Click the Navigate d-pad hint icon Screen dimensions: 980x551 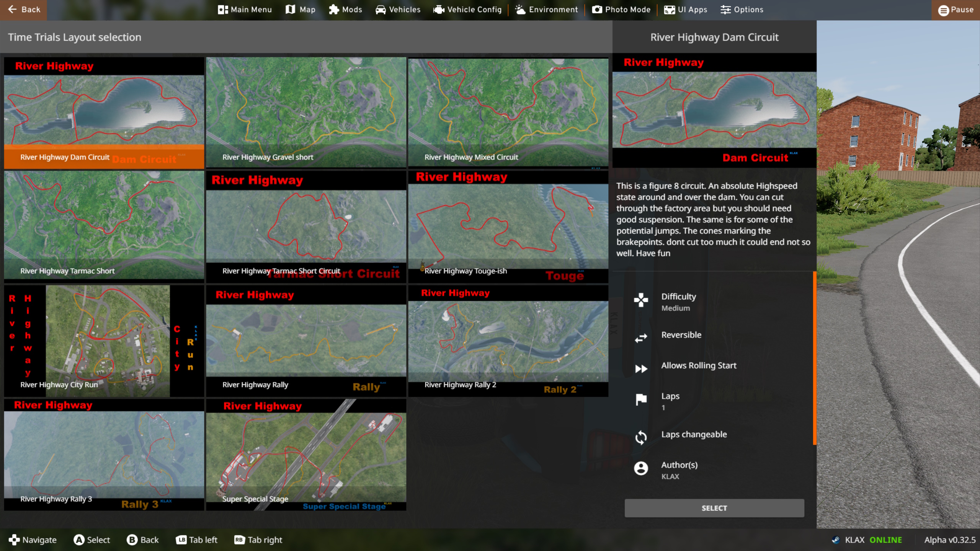[14, 540]
